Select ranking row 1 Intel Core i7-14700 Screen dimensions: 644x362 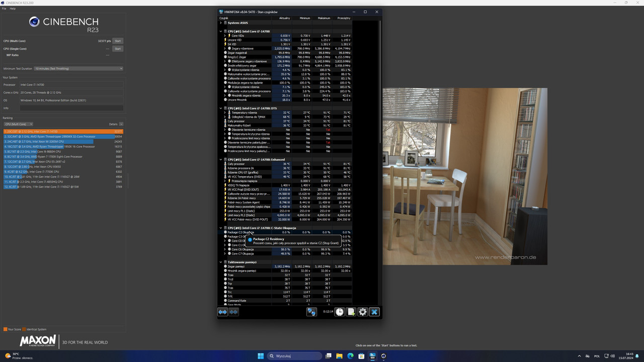pyautogui.click(x=63, y=131)
